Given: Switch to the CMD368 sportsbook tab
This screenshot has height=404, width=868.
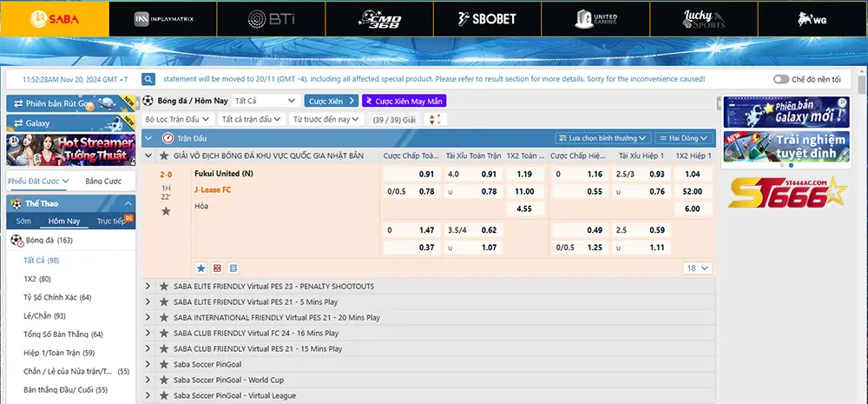Looking at the screenshot, I should (x=379, y=19).
